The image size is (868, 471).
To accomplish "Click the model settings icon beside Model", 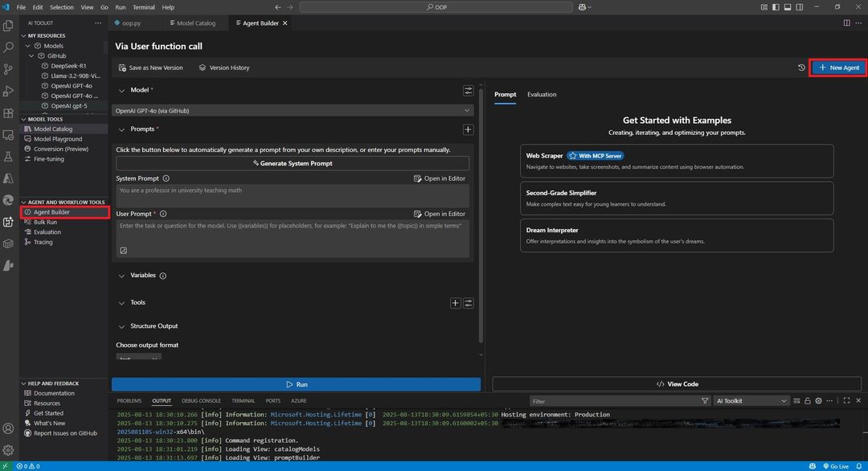I will 469,90.
